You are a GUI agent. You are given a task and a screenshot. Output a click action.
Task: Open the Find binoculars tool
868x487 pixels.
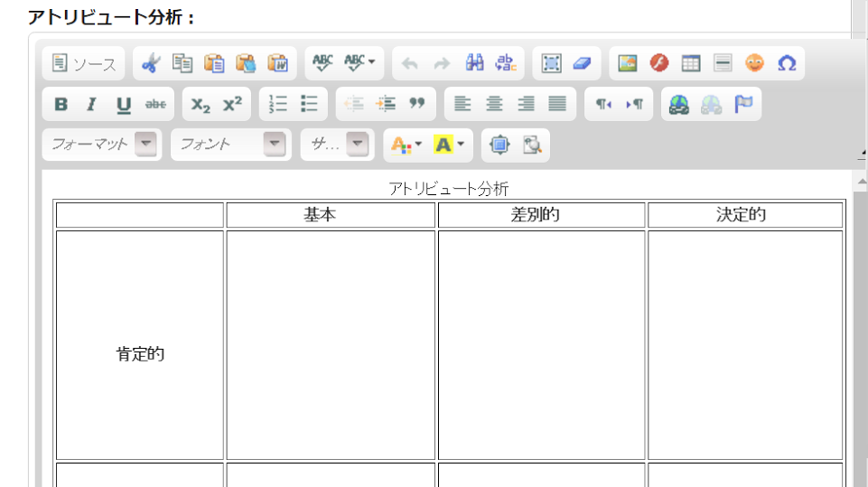[x=475, y=63]
